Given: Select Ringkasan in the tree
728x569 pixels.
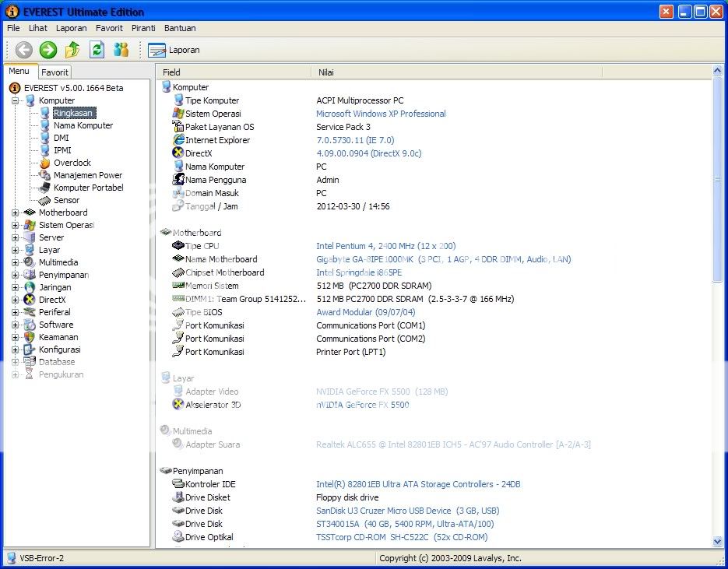Looking at the screenshot, I should (x=73, y=113).
